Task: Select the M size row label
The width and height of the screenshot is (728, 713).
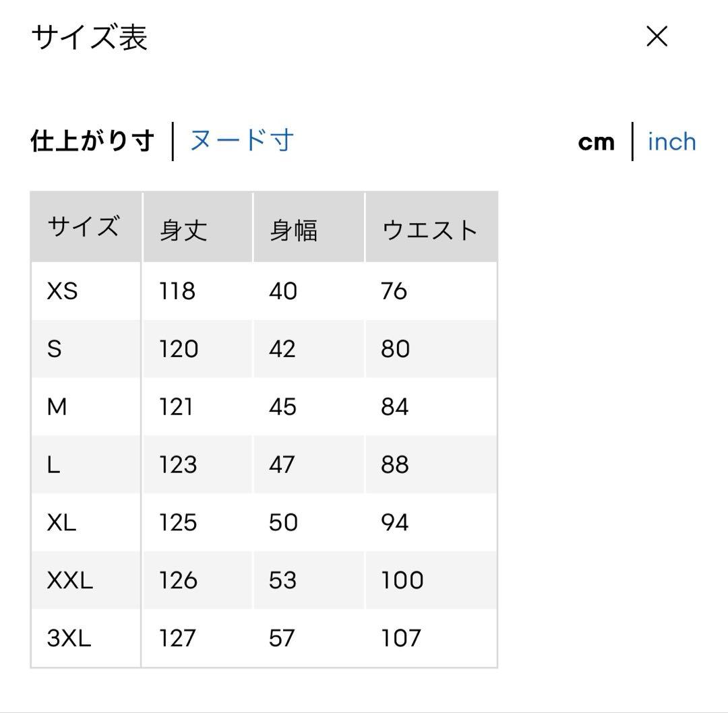Action: point(57,406)
